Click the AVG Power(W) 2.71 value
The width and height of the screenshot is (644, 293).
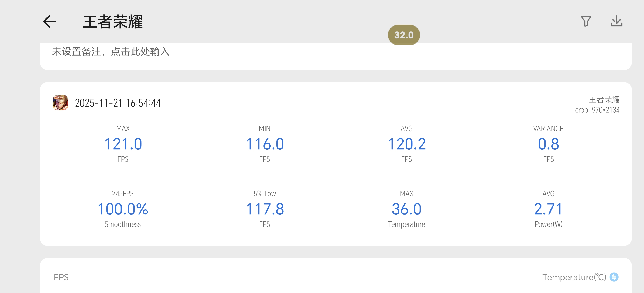click(x=548, y=209)
